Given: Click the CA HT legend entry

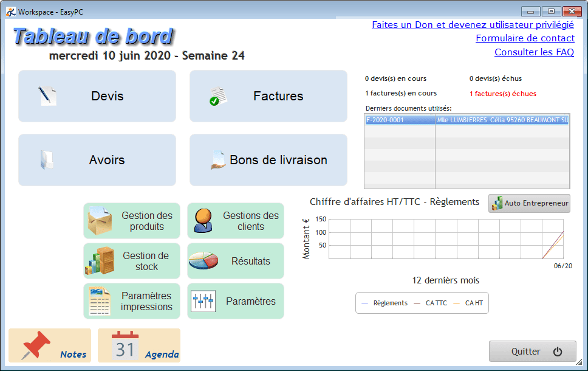Looking at the screenshot, I should click(x=468, y=303).
